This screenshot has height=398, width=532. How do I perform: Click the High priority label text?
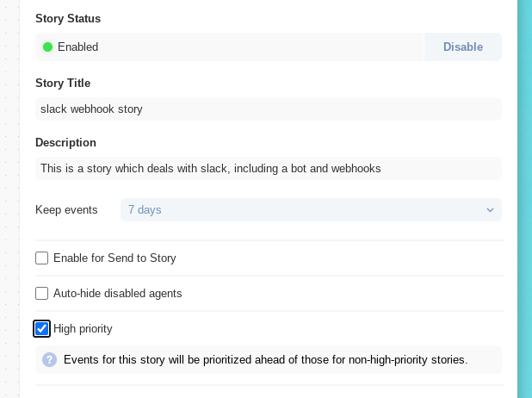tap(83, 329)
